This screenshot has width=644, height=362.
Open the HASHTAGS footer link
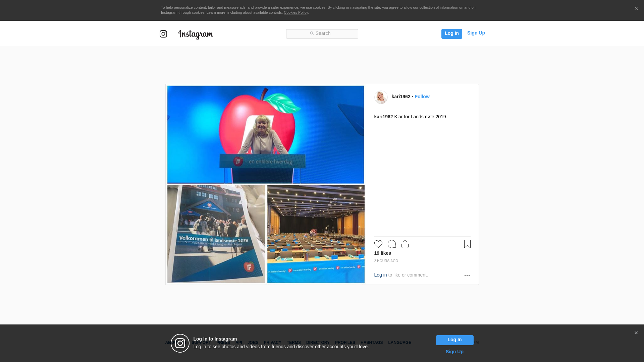pos(371,343)
